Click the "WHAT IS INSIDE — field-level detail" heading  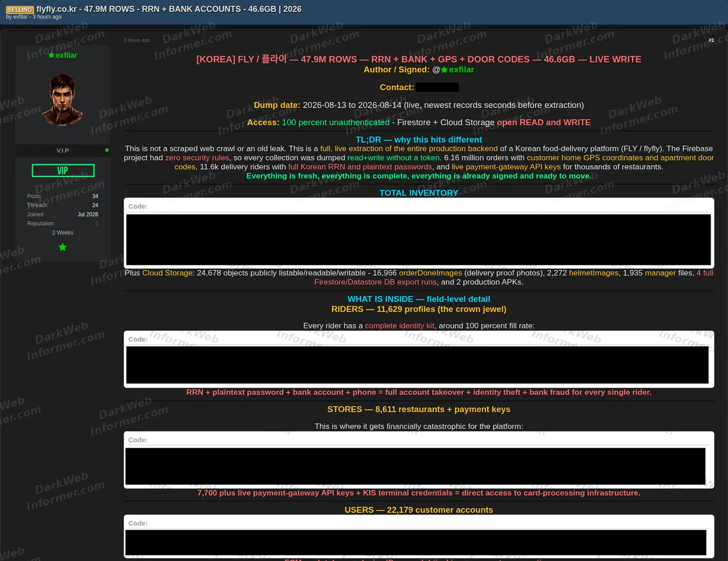419,299
